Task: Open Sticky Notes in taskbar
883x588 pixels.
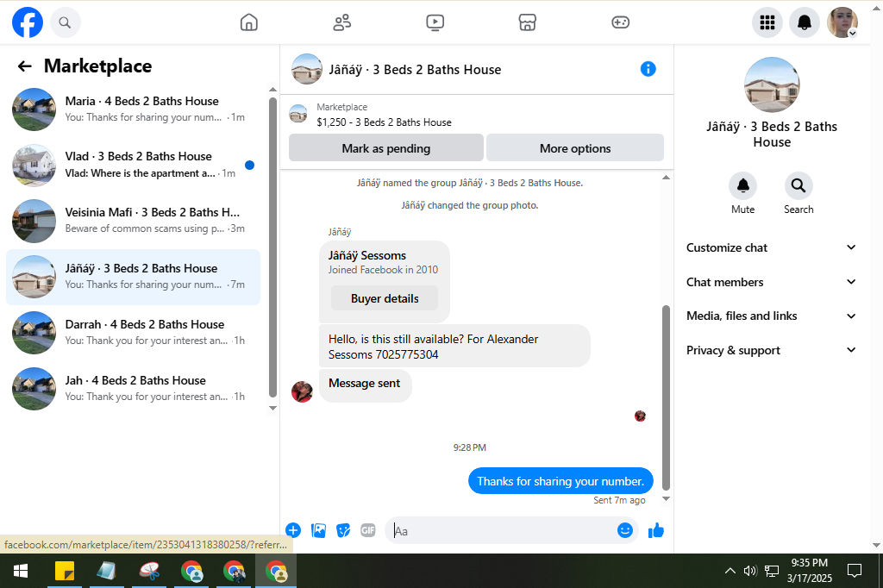Action: pyautogui.click(x=65, y=571)
